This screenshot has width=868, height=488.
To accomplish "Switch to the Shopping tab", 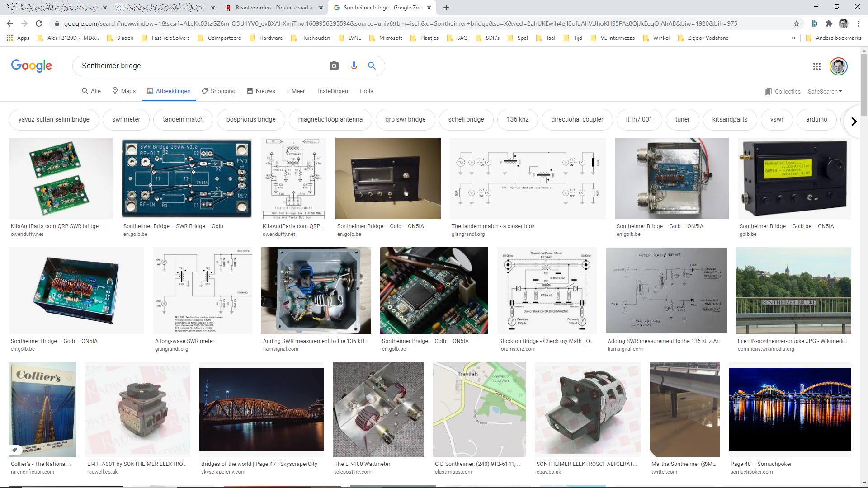I will [218, 91].
